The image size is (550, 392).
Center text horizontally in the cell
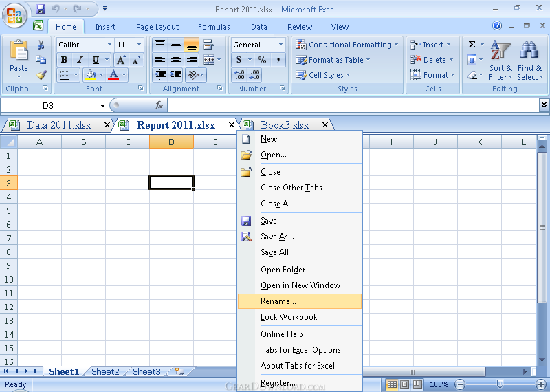[176, 60]
